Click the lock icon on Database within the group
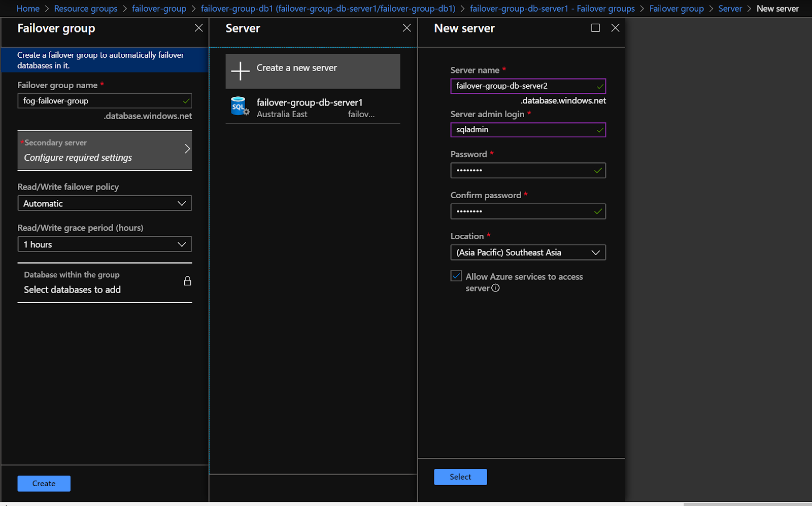The height and width of the screenshot is (506, 812). (x=188, y=280)
